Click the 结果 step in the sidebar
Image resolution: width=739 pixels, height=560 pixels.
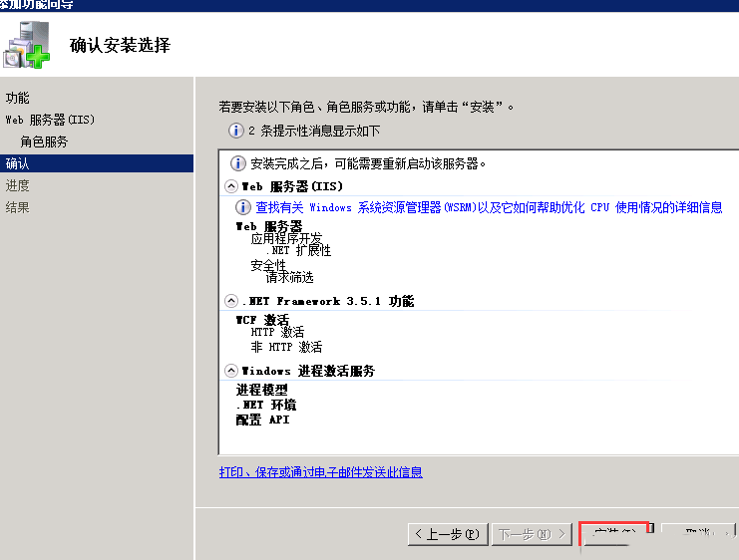(x=17, y=207)
